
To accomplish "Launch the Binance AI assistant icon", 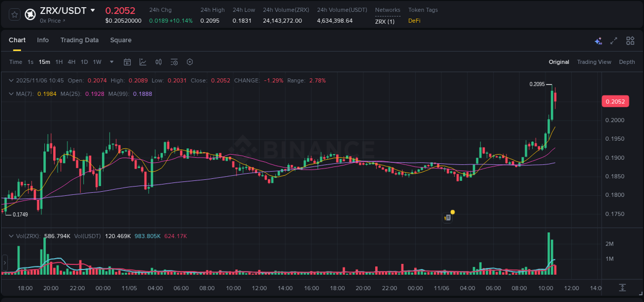I will pos(598,40).
